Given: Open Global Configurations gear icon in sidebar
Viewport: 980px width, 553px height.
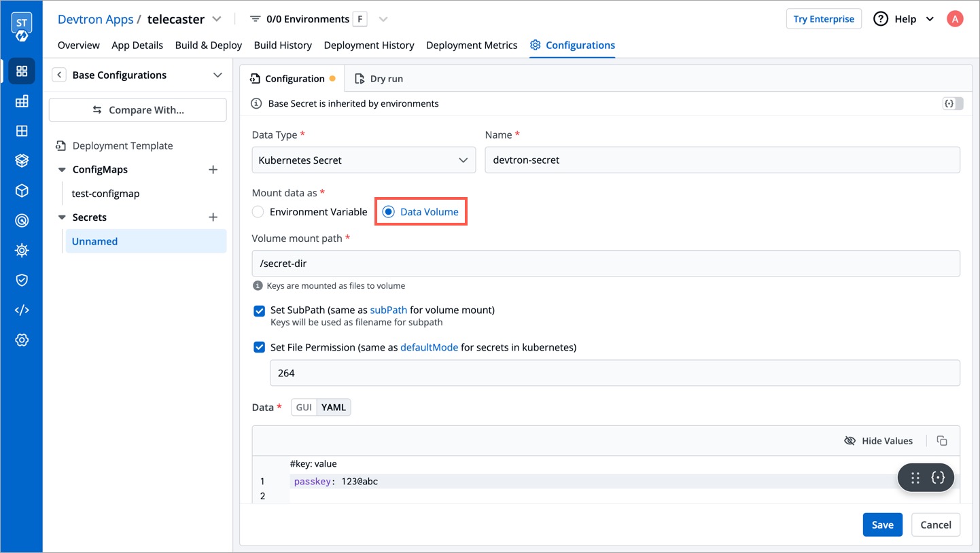Looking at the screenshot, I should pos(22,340).
